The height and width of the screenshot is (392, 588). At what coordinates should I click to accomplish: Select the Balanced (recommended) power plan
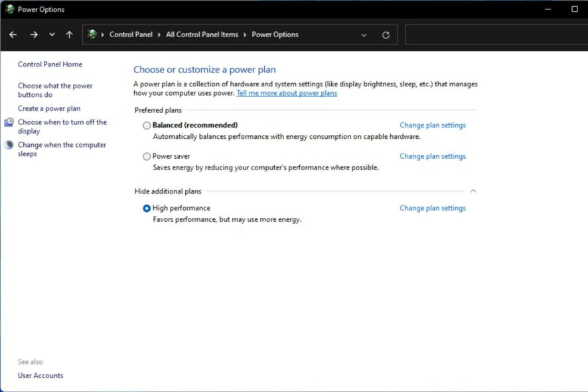click(146, 125)
